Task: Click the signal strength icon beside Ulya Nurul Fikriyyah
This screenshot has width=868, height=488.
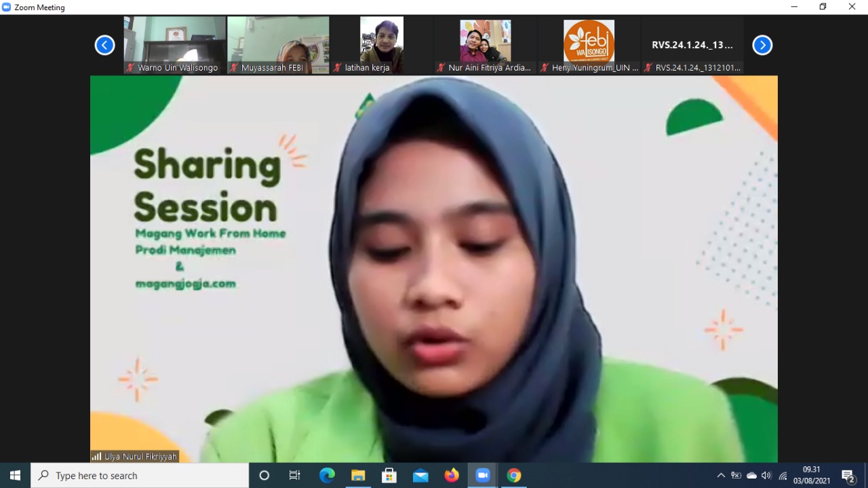Action: coord(96,457)
